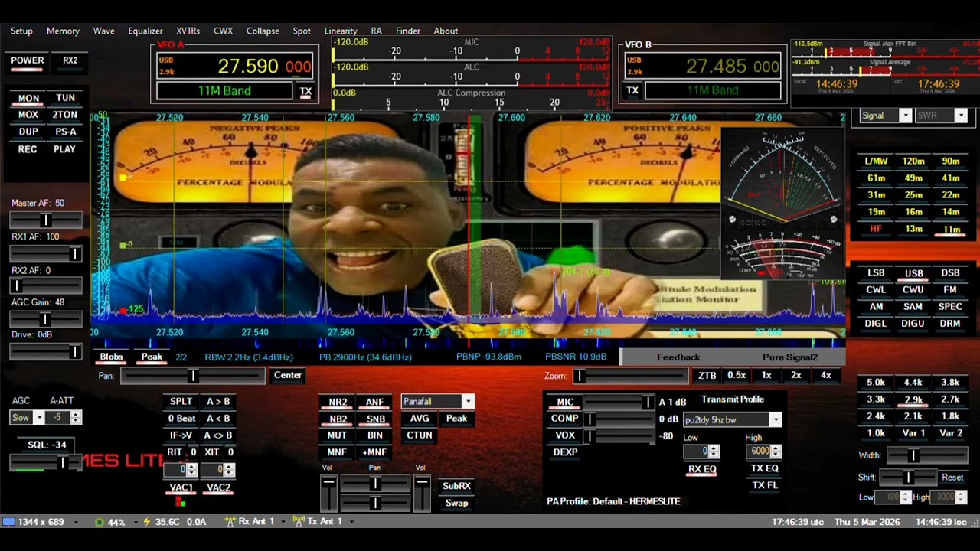Toggle the TUN tune button

pos(65,98)
